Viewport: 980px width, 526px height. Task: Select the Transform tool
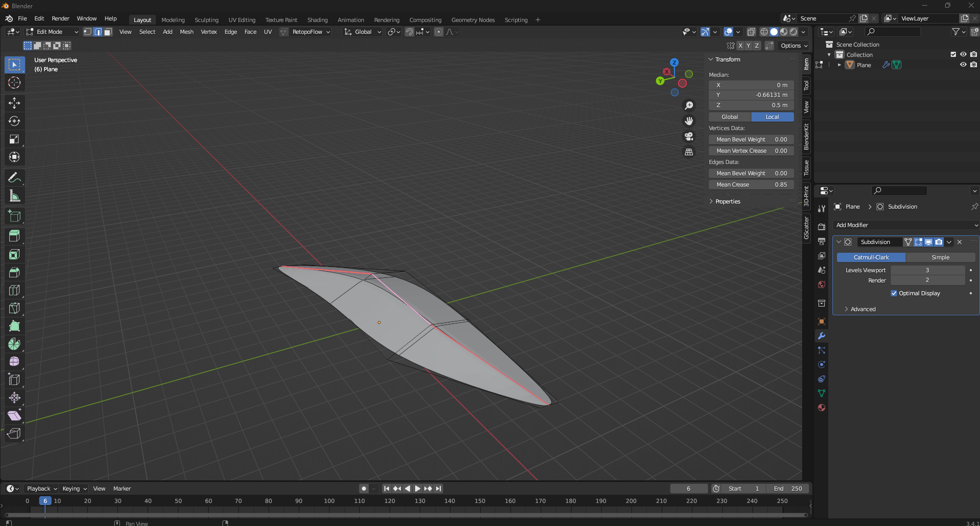pyautogui.click(x=14, y=157)
